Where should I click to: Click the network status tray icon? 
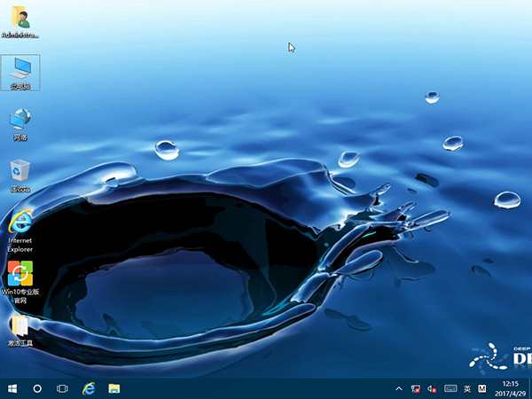tap(415, 388)
